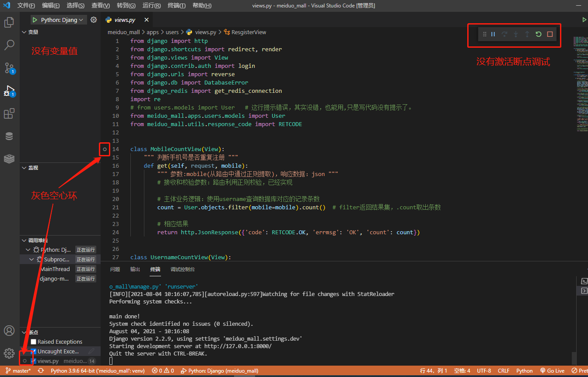
Task: Open the database cylinder icon view
Action: [x=9, y=136]
